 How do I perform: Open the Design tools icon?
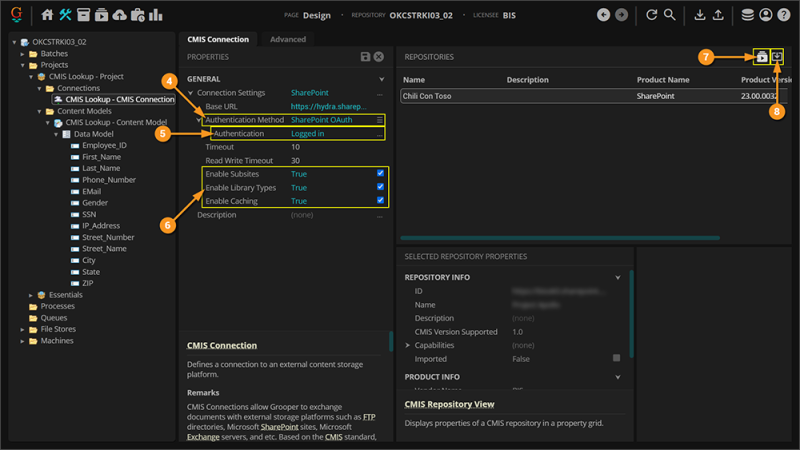65,15
